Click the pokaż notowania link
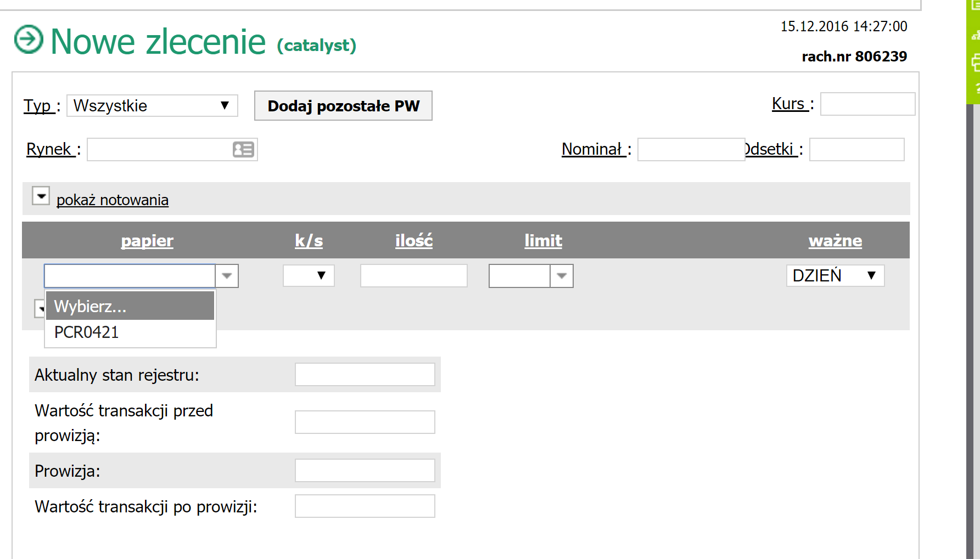980x559 pixels. 112,200
